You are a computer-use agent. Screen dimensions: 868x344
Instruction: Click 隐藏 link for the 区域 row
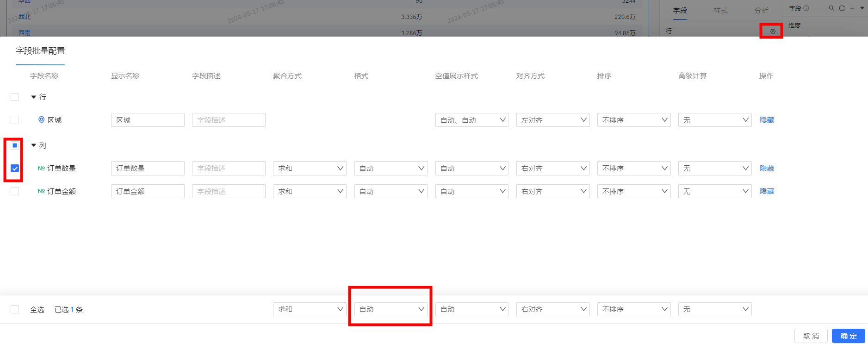767,120
